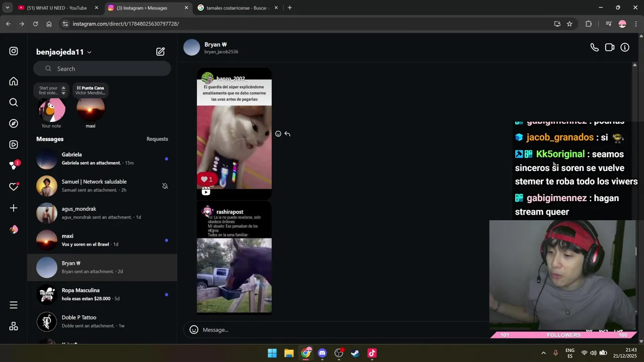Screen dimensions: 644x362
Task: Open clock and date 21:43
Action: click(625, 353)
